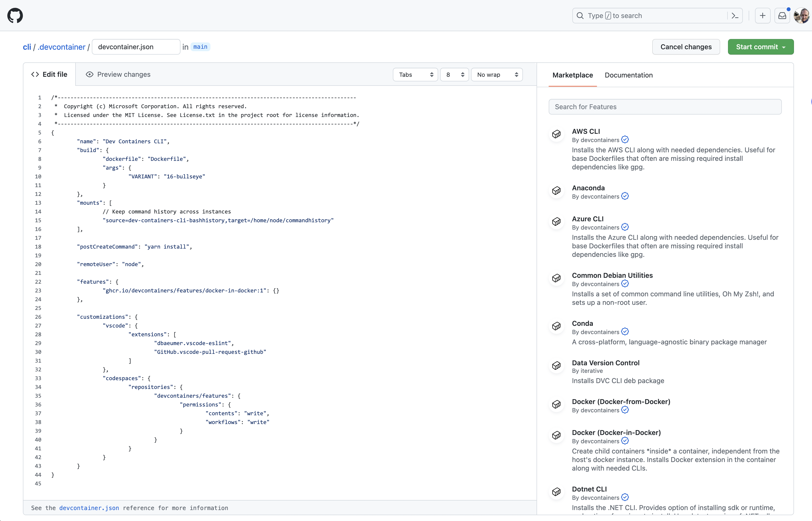Open the devcontainer.json reference link
The image size is (812, 521).
(x=89, y=508)
